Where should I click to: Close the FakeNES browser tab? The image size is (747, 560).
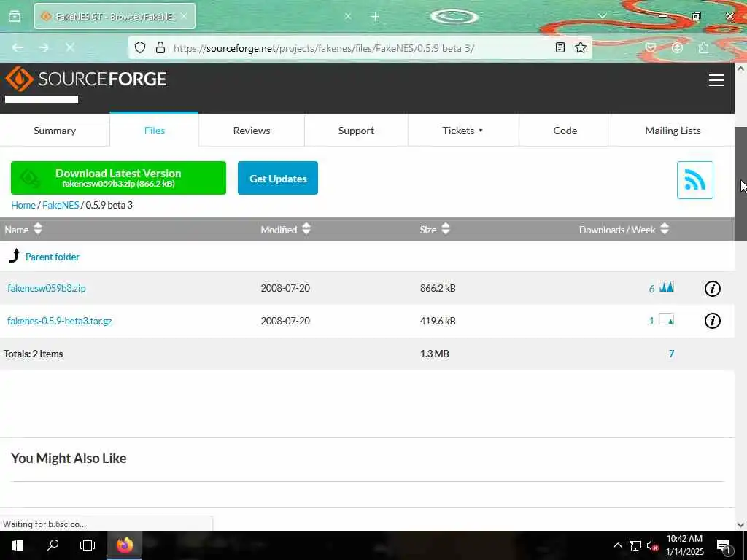[184, 16]
